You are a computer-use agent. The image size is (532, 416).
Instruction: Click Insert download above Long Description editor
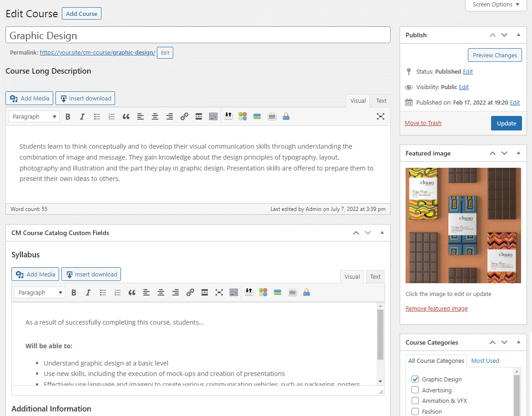[x=85, y=98]
